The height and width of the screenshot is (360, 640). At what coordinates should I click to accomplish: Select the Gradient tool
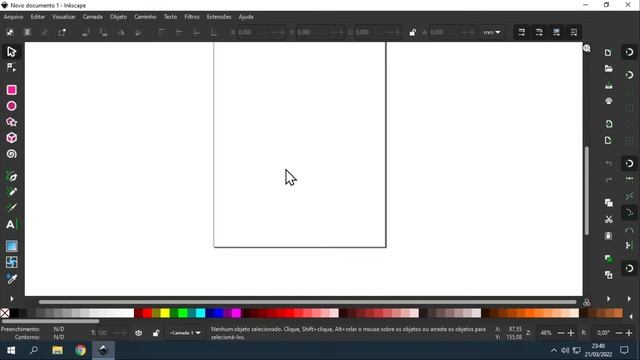tap(11, 246)
